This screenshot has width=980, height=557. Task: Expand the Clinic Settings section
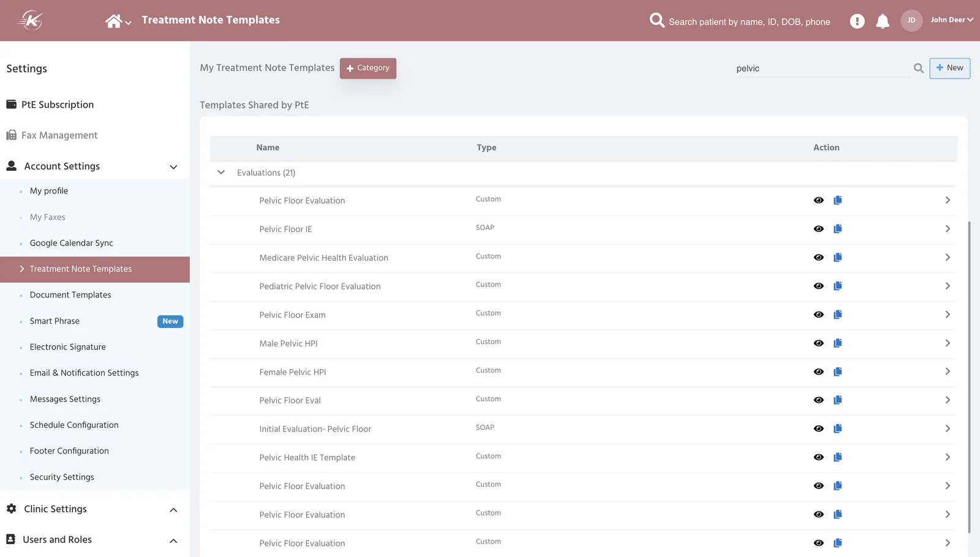(173, 510)
